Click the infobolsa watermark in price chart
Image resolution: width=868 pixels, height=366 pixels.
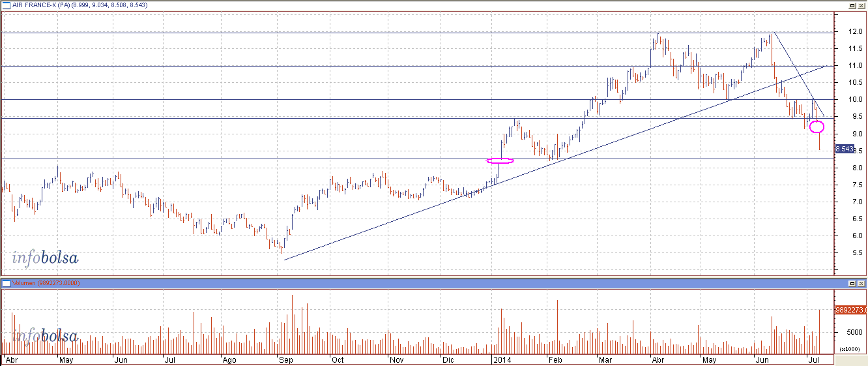[x=45, y=258]
